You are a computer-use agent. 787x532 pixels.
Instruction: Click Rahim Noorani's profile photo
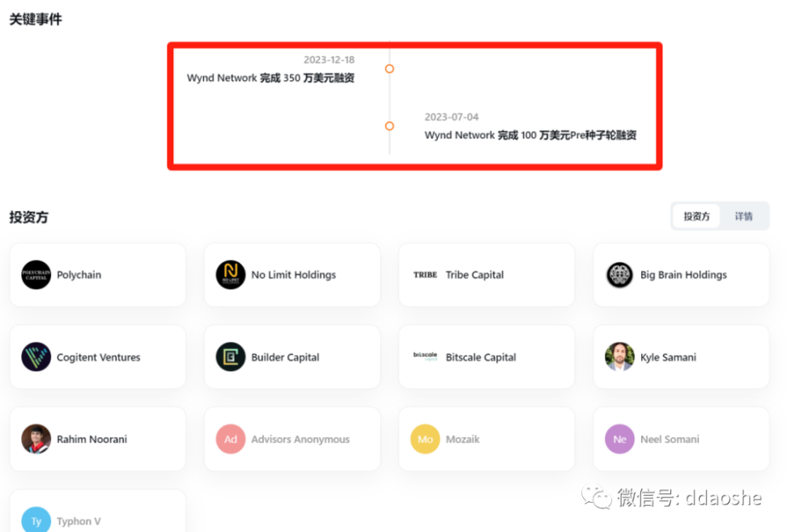(36, 439)
